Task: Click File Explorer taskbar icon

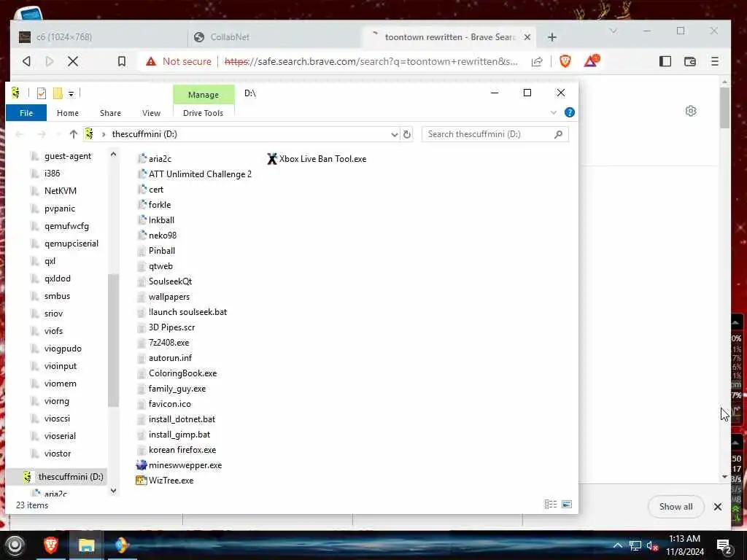Action: (x=86, y=545)
